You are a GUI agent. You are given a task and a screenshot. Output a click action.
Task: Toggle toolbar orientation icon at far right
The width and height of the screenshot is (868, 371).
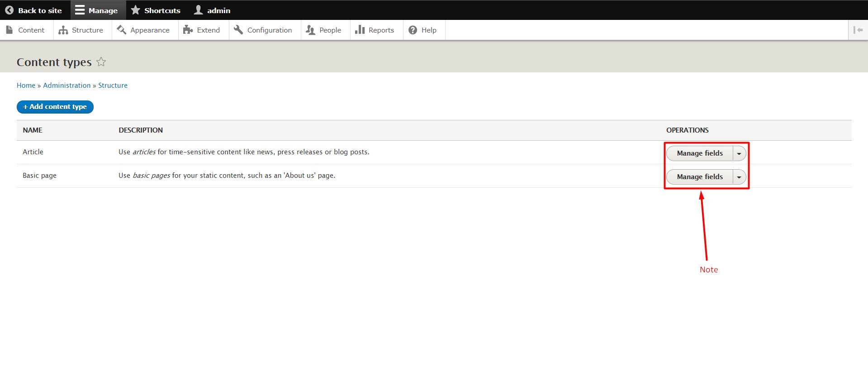click(858, 30)
